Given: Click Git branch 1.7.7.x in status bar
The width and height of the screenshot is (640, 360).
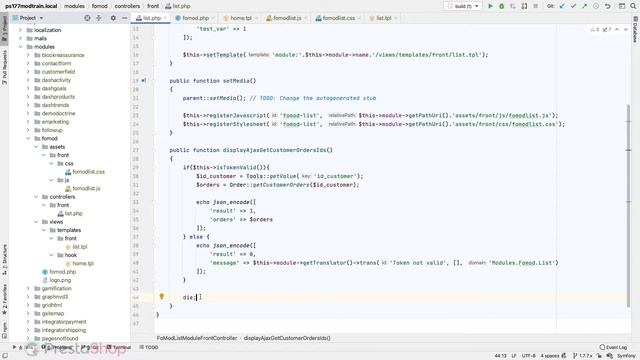Looking at the screenshot, I should tap(582, 356).
